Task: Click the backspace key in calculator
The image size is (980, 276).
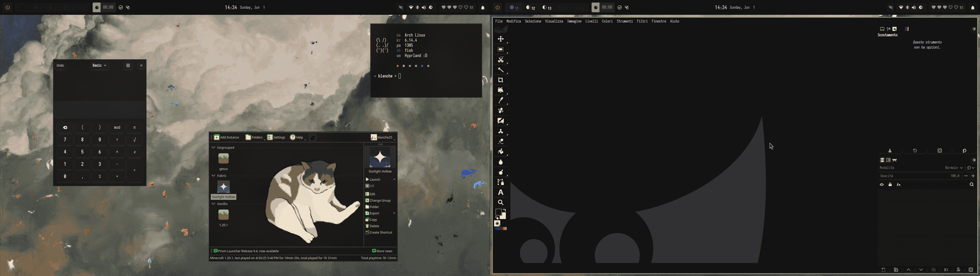Action: pyautogui.click(x=65, y=128)
